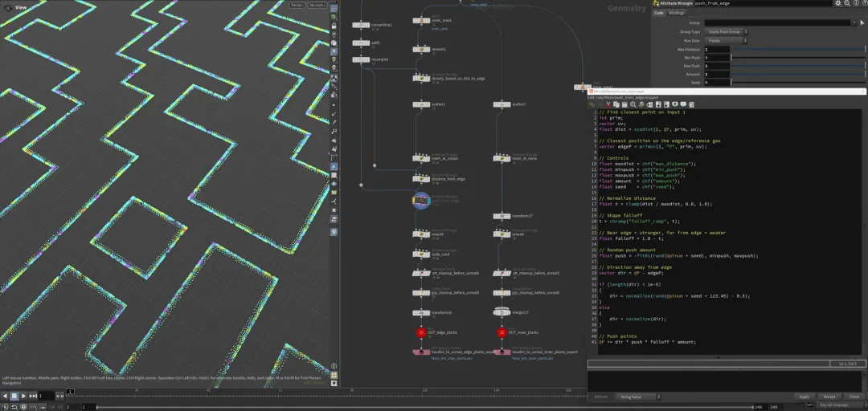Click viewport info icon at bottom right of viewport
Screen dimensions: 868x411
coord(334,366)
